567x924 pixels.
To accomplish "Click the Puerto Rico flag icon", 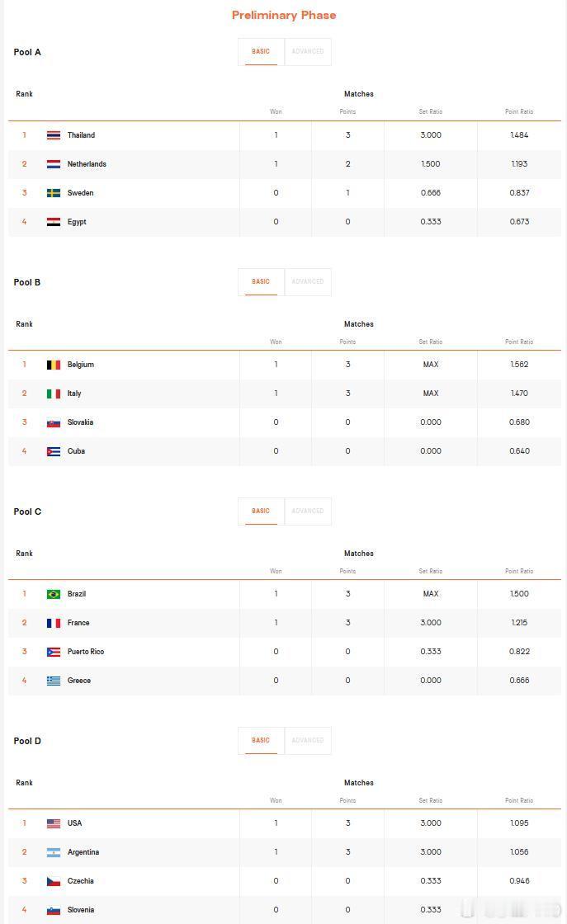I will [54, 652].
